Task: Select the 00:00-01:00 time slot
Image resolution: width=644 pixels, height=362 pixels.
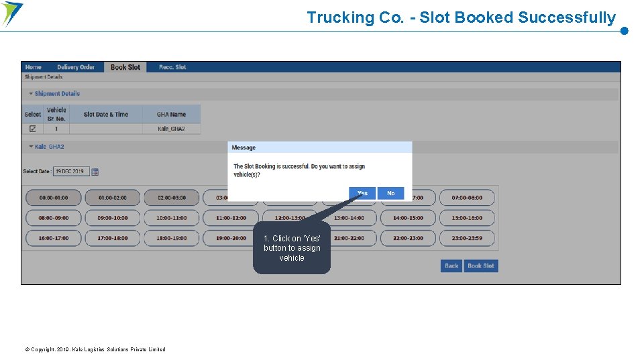Action: pos(54,197)
